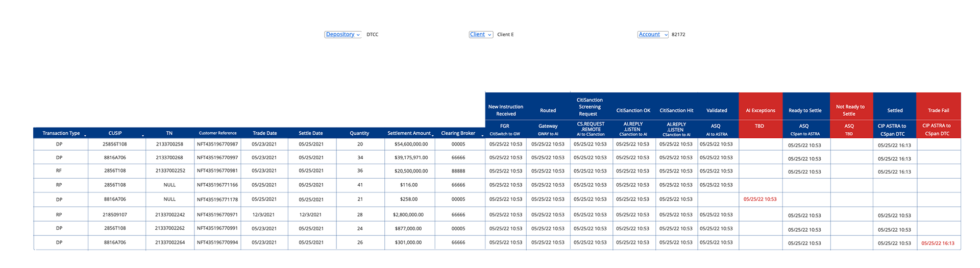The height and width of the screenshot is (268, 980).
Task: Click the CS.REQUEST.REMOTE subheader
Action: (591, 129)
